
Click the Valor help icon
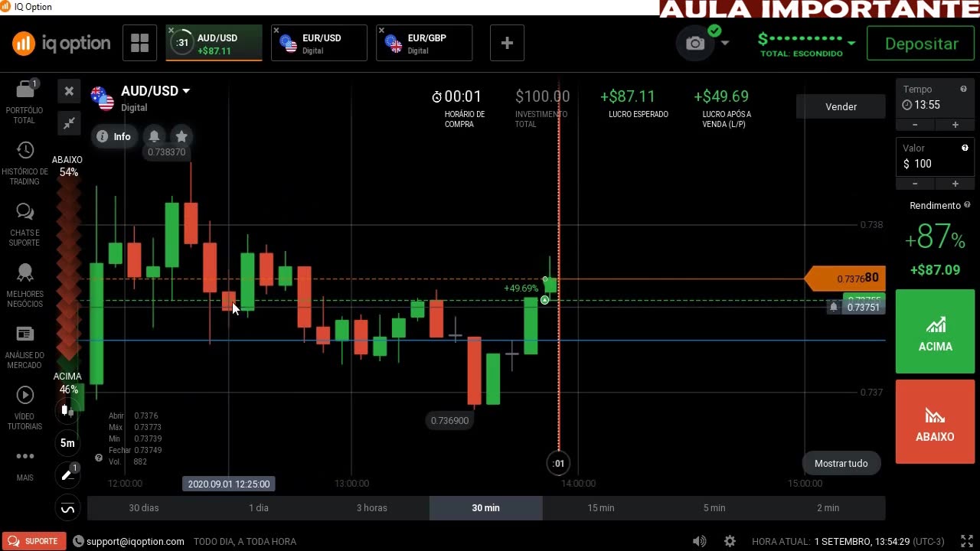[965, 148]
